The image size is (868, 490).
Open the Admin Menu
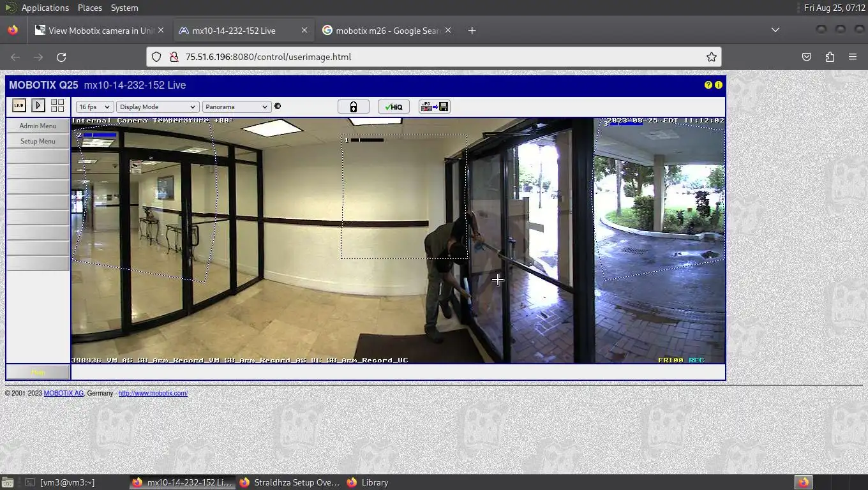(x=38, y=126)
